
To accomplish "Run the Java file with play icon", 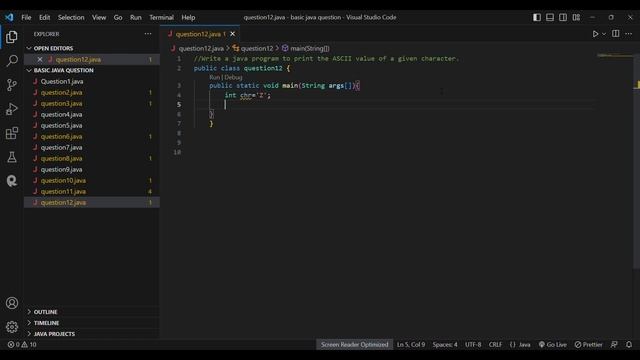I will point(595,34).
